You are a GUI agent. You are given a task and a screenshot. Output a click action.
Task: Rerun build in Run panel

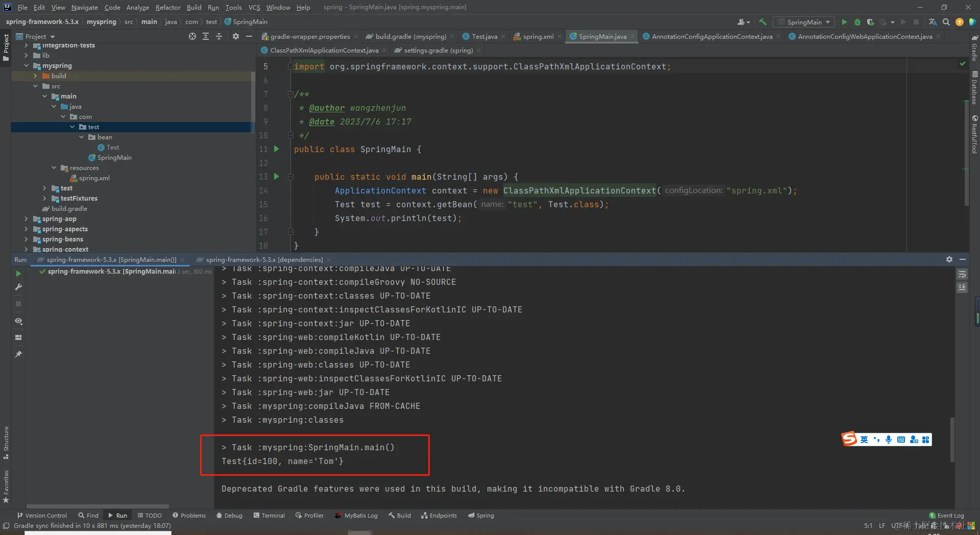click(18, 274)
